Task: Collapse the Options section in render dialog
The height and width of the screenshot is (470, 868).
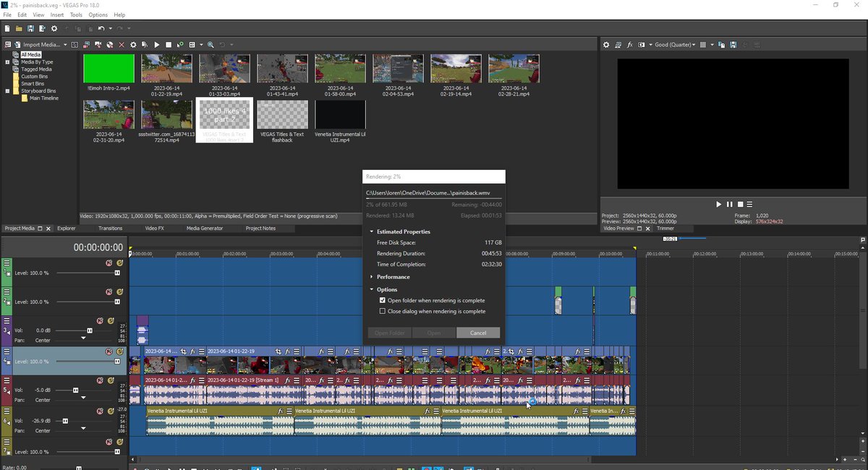Action: pos(372,289)
